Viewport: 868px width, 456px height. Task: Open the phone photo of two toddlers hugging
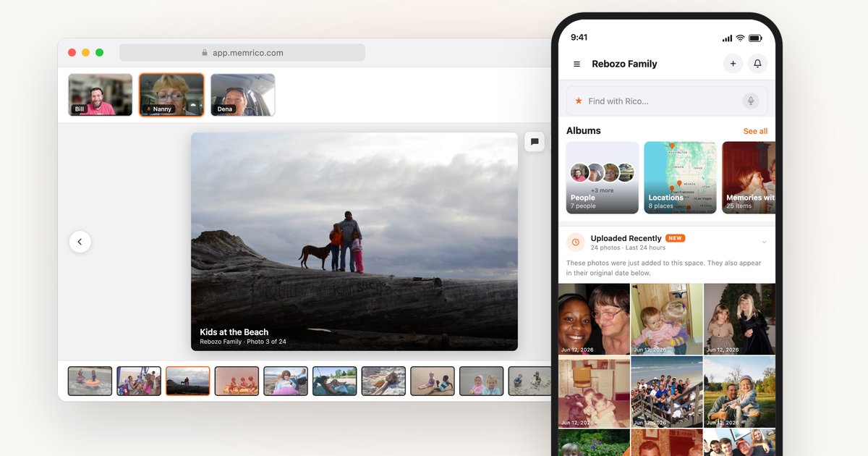(667, 319)
